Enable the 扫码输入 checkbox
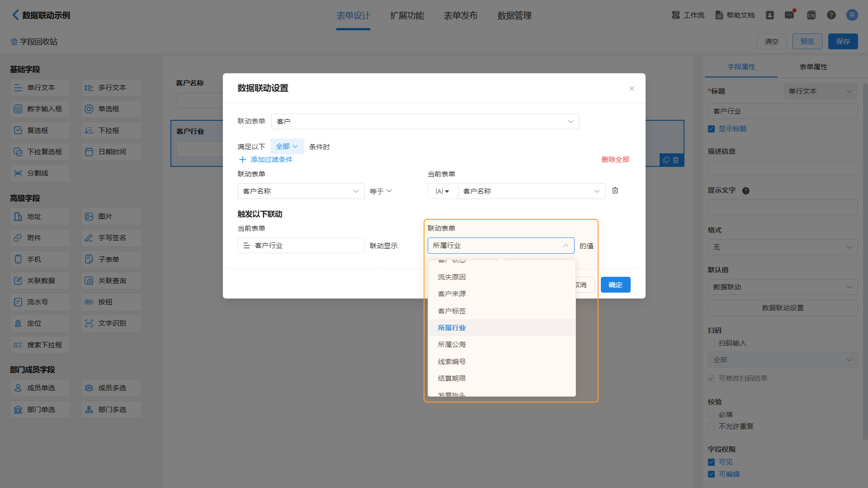Viewport: 868px width, 488px height. pos(711,343)
